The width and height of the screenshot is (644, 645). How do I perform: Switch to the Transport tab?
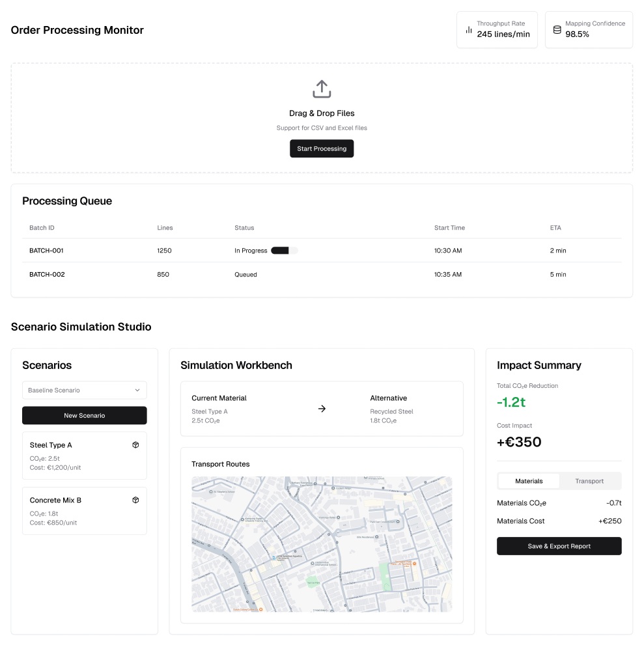589,481
